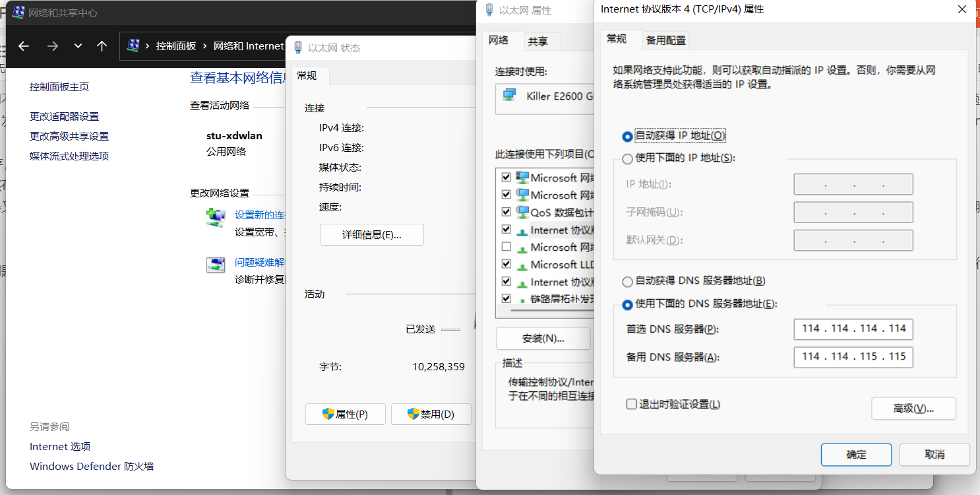
Task: Open 更改适配器设置 in the sidebar
Action: tap(64, 116)
